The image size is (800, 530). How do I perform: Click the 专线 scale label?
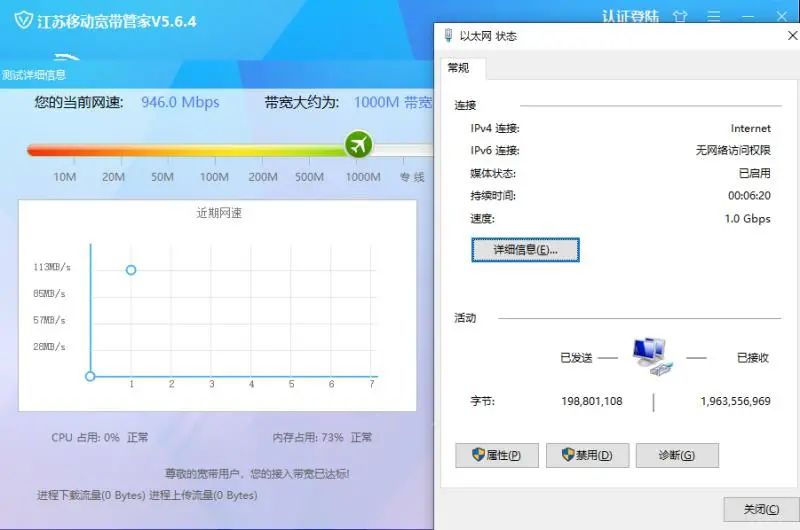[x=412, y=177]
